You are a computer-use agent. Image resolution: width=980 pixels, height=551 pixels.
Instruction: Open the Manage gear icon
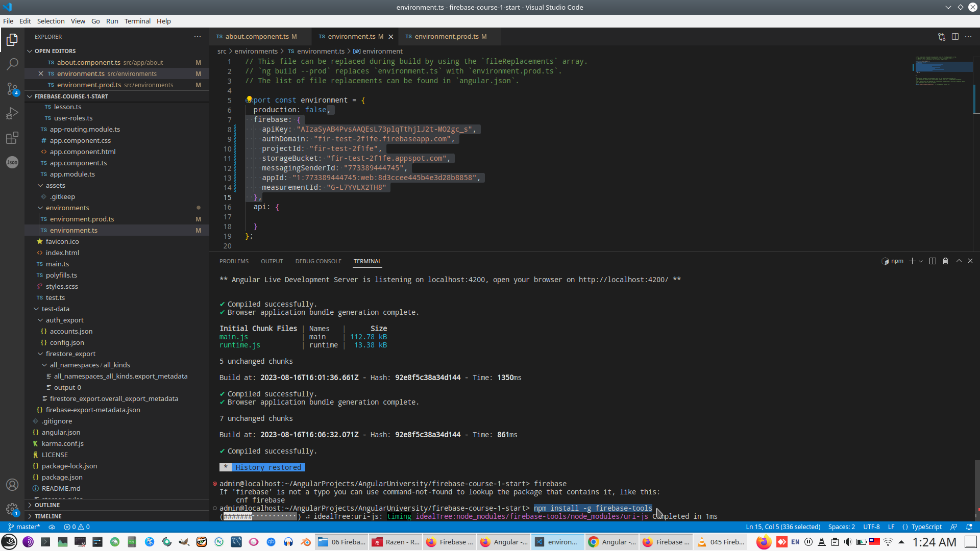12,509
